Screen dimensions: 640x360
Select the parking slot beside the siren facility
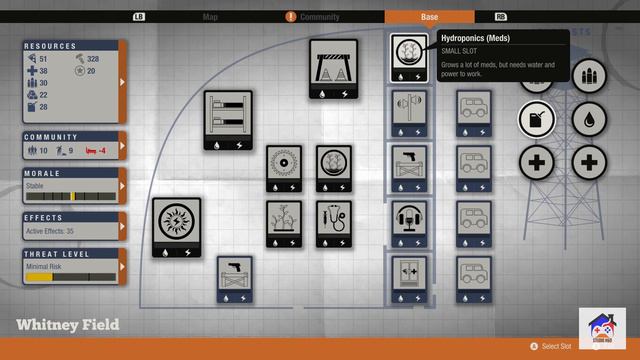click(474, 113)
